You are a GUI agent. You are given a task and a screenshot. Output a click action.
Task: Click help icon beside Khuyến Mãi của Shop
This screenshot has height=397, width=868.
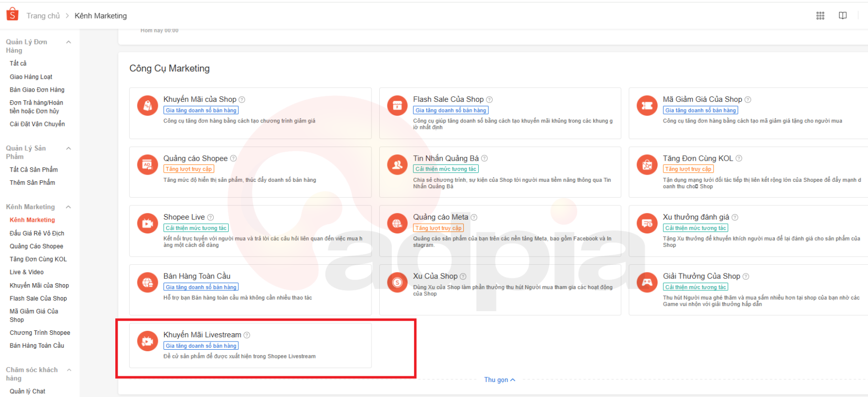(242, 99)
